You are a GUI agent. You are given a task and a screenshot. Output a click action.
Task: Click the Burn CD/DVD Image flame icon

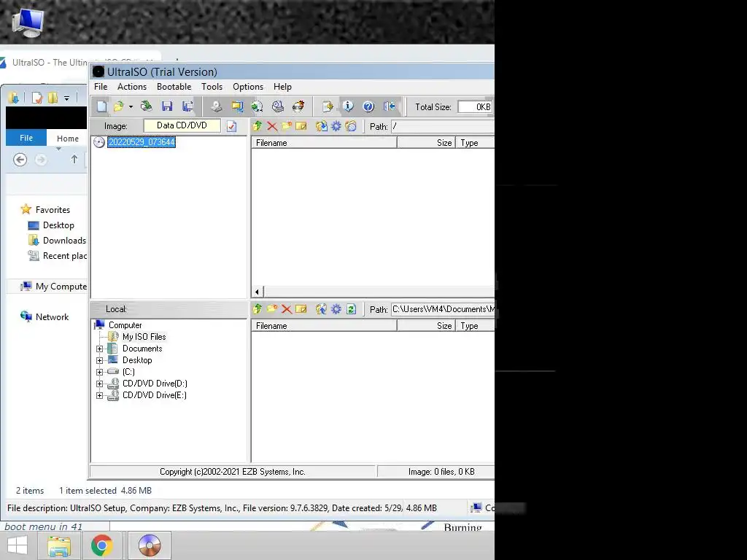(298, 106)
